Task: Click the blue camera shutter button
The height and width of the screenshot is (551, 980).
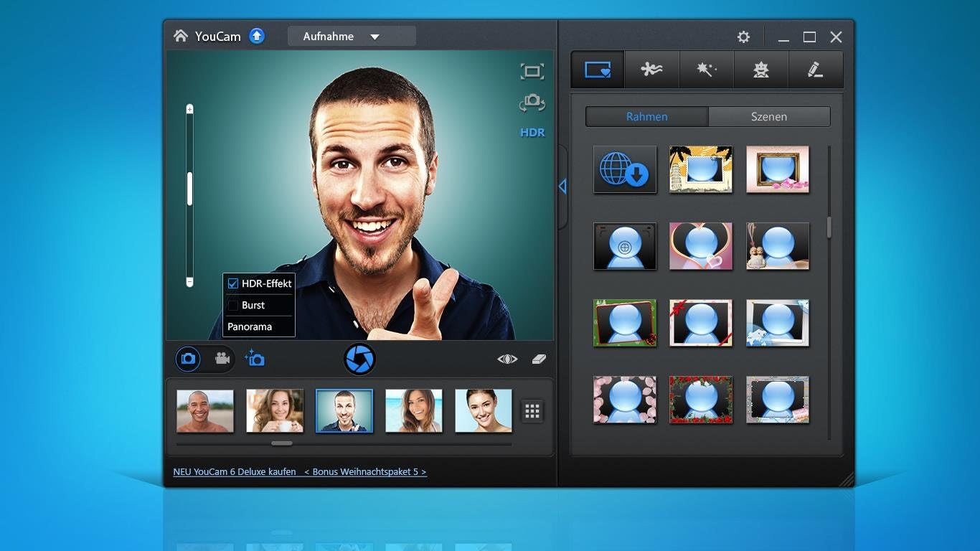Action: (x=359, y=359)
